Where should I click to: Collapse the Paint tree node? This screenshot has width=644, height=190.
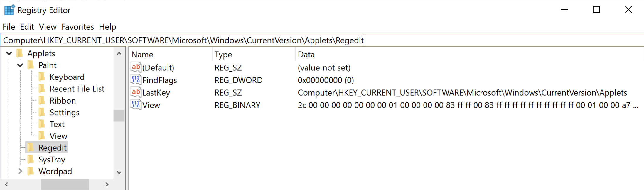point(20,65)
